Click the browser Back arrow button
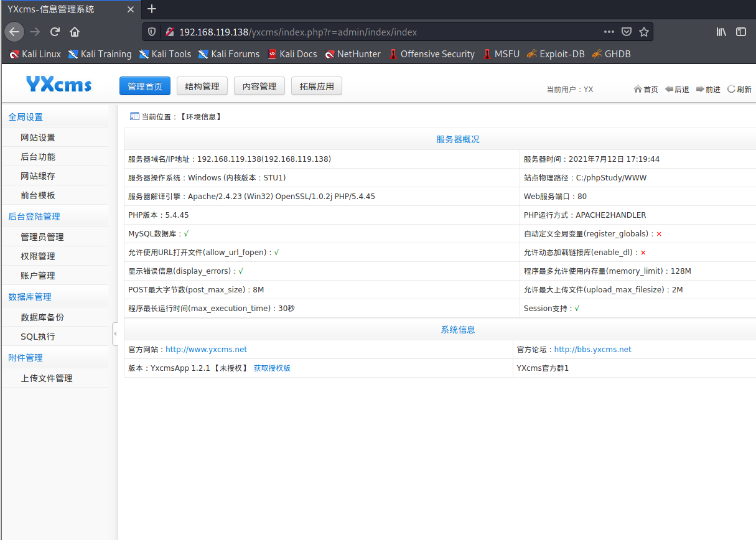The height and width of the screenshot is (540, 756). pos(15,32)
